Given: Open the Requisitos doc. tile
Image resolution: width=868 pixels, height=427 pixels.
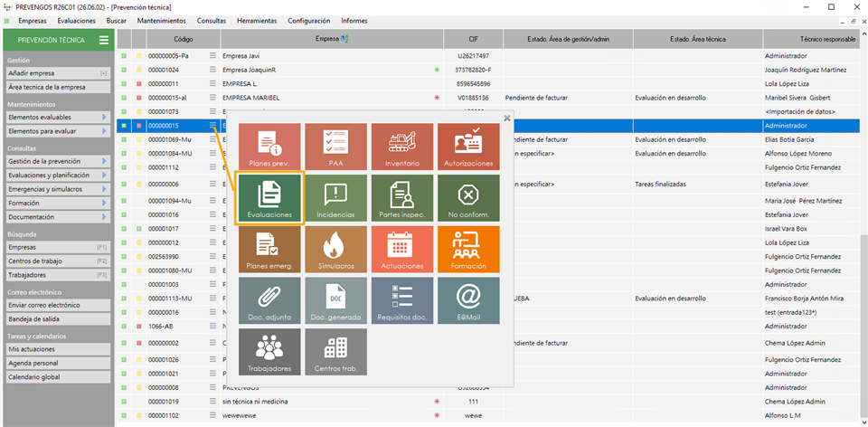Looking at the screenshot, I should point(402,300).
